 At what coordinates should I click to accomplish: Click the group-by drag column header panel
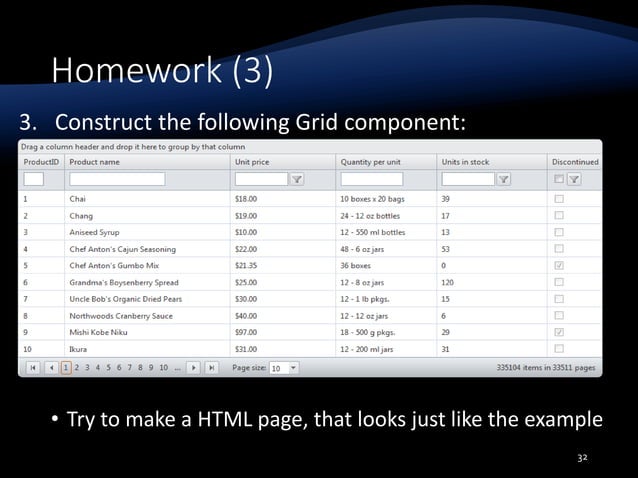pyautogui.click(x=310, y=147)
